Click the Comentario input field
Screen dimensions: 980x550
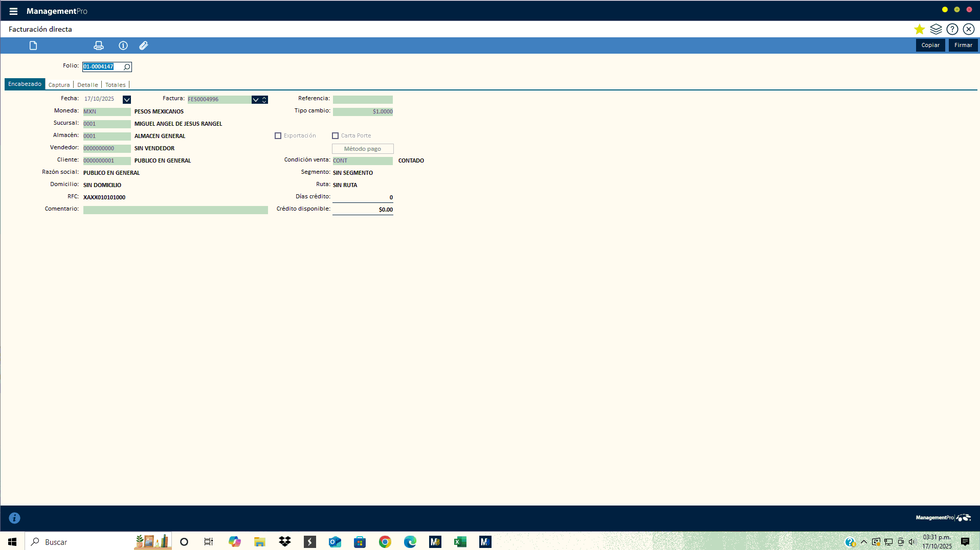click(175, 210)
